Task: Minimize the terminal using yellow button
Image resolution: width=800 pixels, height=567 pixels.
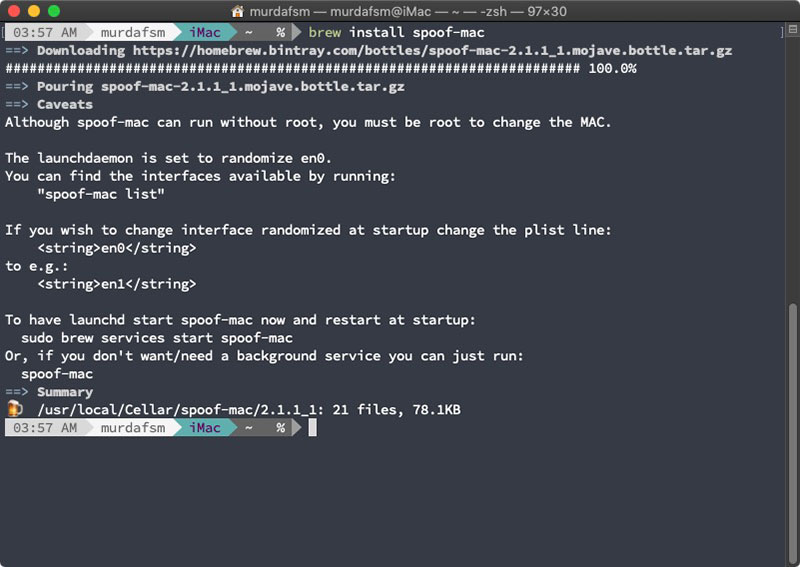Action: pyautogui.click(x=34, y=11)
